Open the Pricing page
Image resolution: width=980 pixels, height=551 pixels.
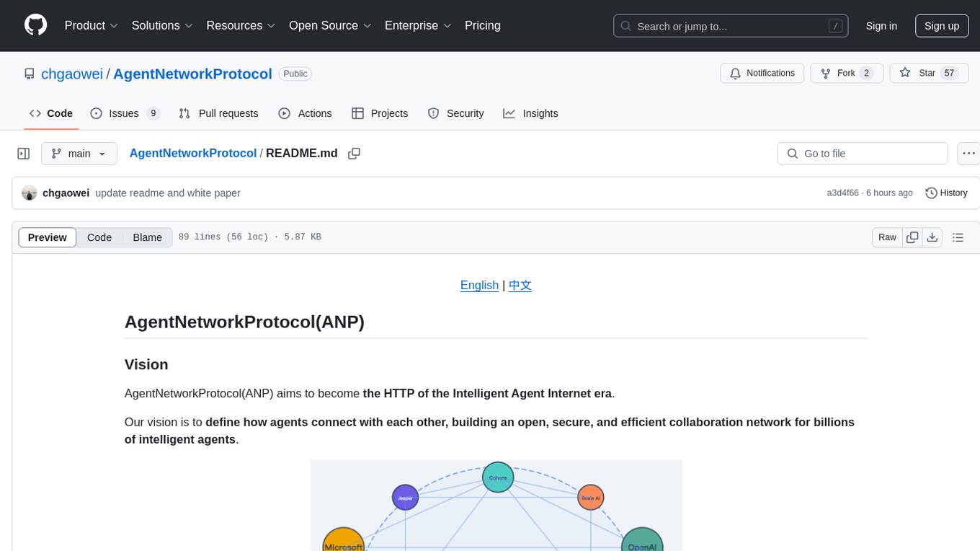coord(483,25)
